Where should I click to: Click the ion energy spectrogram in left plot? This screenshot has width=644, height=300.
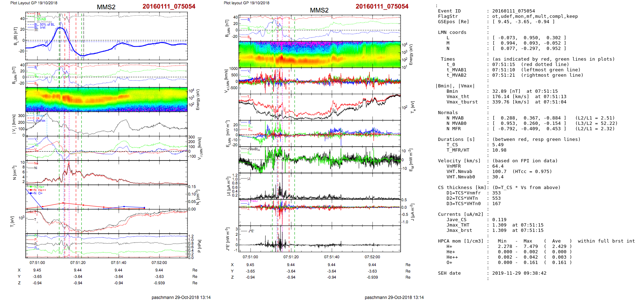106,100
